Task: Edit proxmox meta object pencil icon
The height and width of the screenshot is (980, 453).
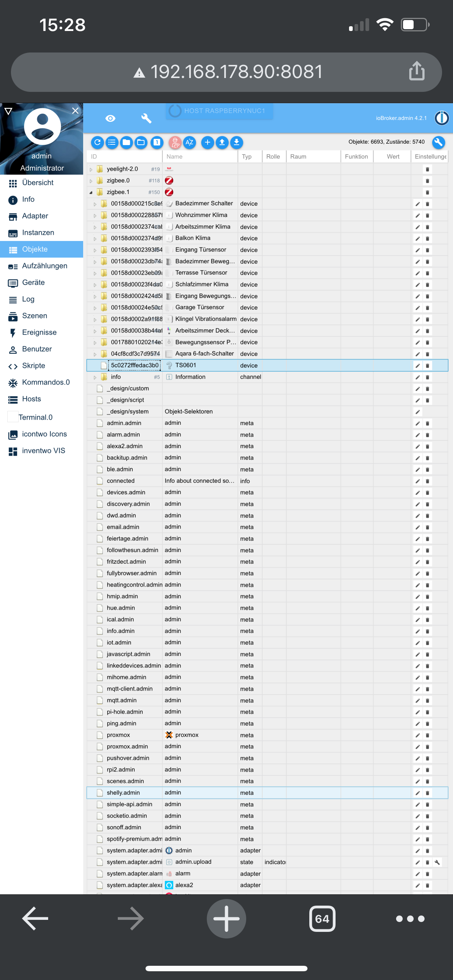Action: coord(418,735)
